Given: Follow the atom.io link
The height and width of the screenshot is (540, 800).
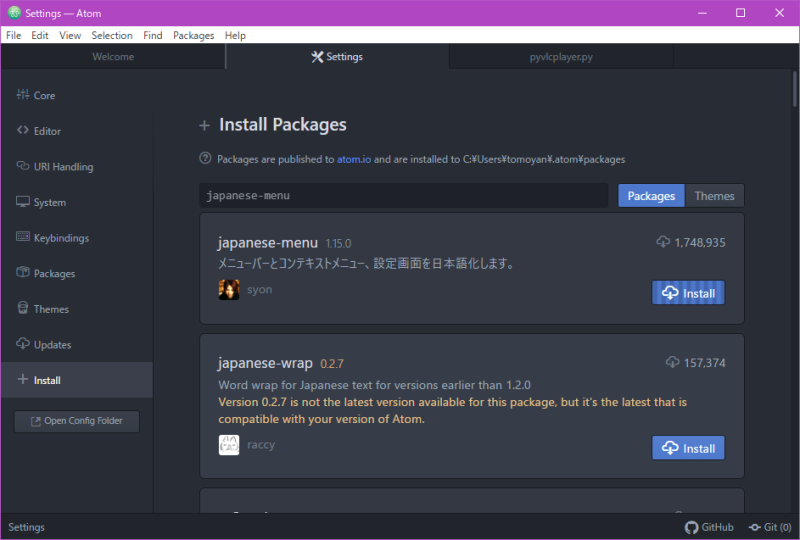Looking at the screenshot, I should click(x=353, y=159).
